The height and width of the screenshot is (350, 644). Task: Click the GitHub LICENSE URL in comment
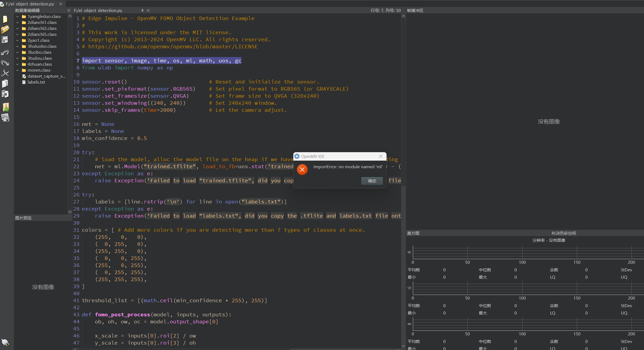click(173, 46)
